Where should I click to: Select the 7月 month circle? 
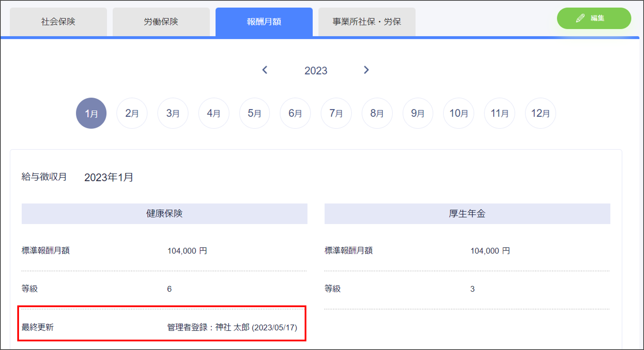pos(336,113)
